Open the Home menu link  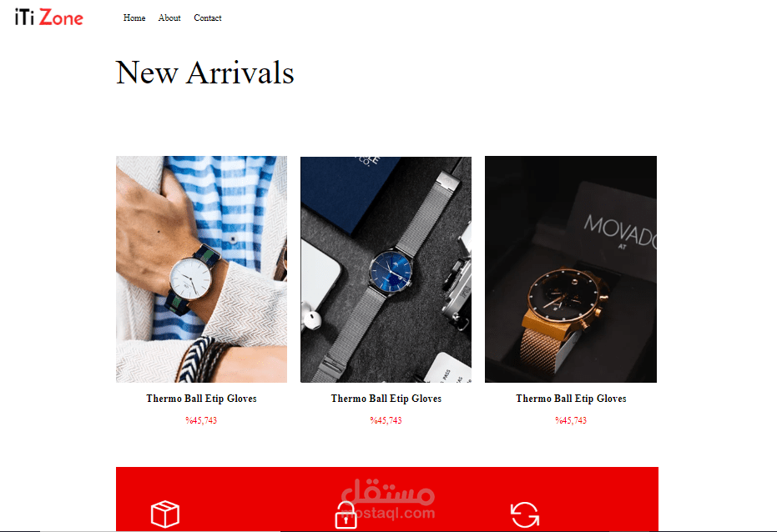(134, 18)
